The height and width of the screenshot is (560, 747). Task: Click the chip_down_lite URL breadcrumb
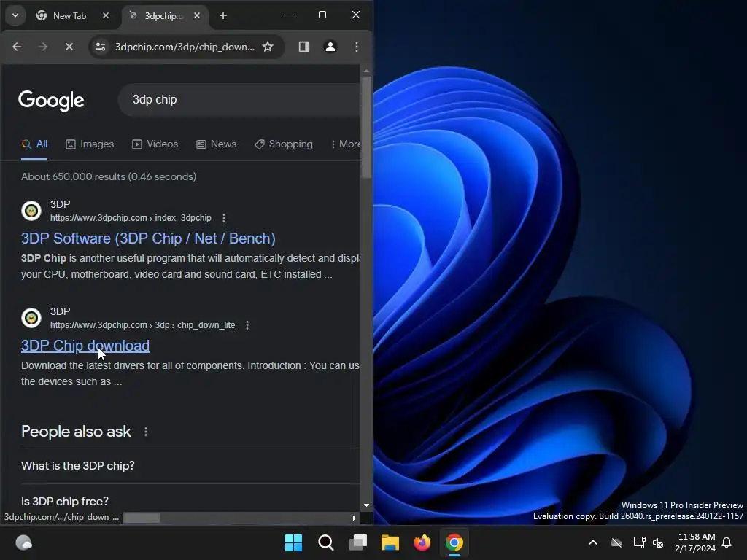(x=142, y=325)
